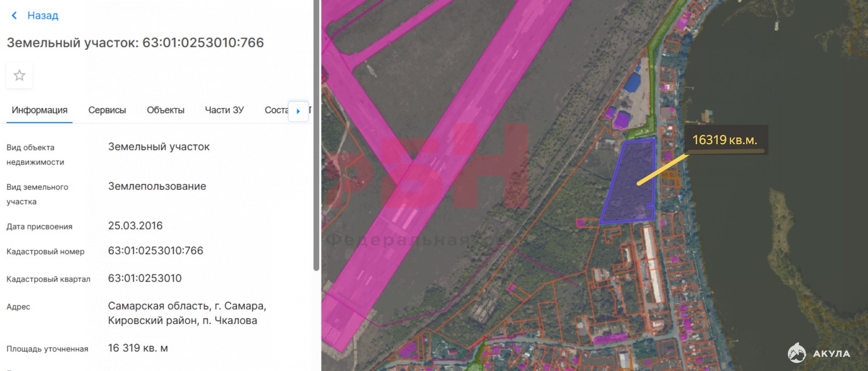Image resolution: width=868 pixels, height=371 pixels.
Task: Click the 16319 кв.м. area label
Action: pyautogui.click(x=724, y=140)
